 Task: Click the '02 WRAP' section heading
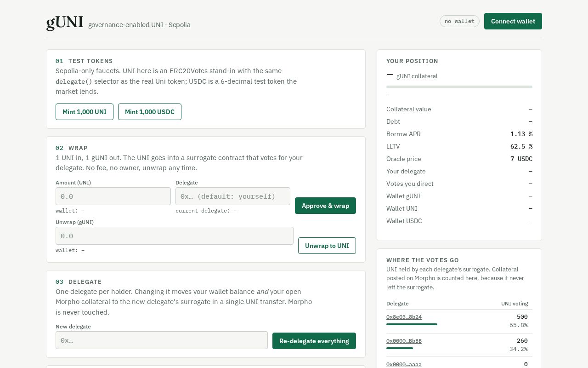pos(72,148)
